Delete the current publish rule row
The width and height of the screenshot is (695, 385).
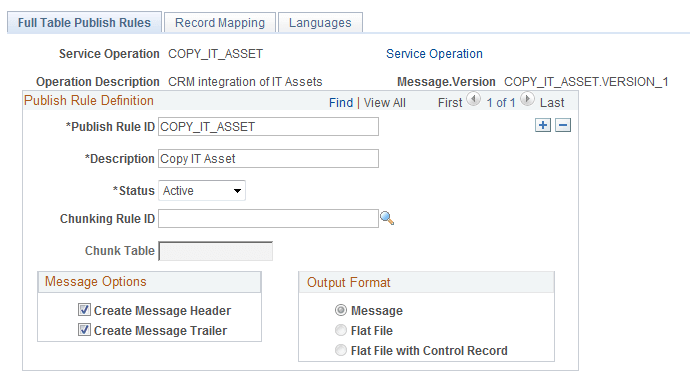[563, 125]
